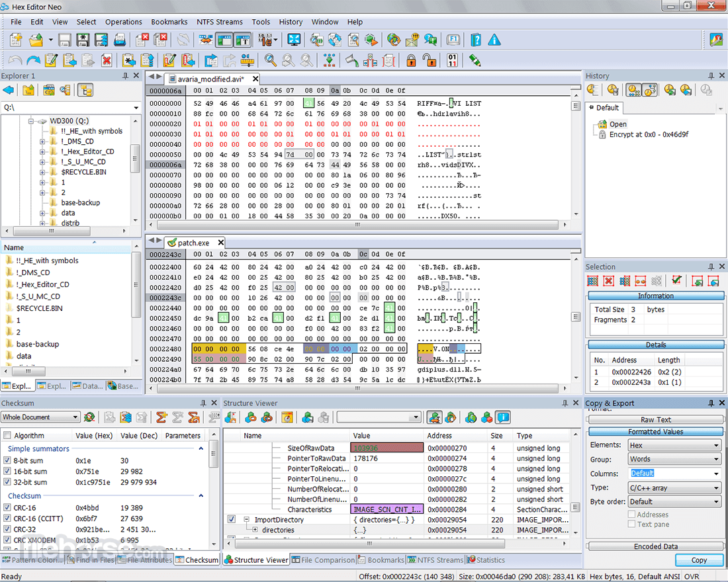Click the Explorer back arrow icon
The width and height of the screenshot is (728, 582).
(9, 91)
